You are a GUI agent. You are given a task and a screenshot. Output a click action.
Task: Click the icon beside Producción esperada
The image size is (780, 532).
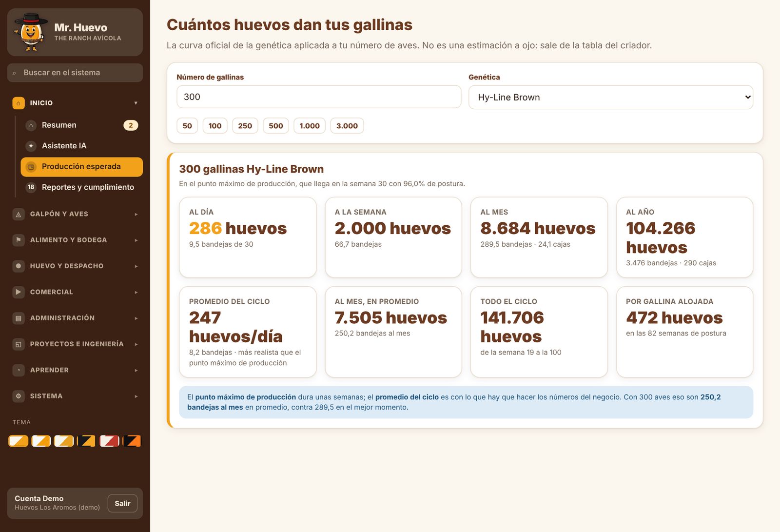pyautogui.click(x=31, y=167)
